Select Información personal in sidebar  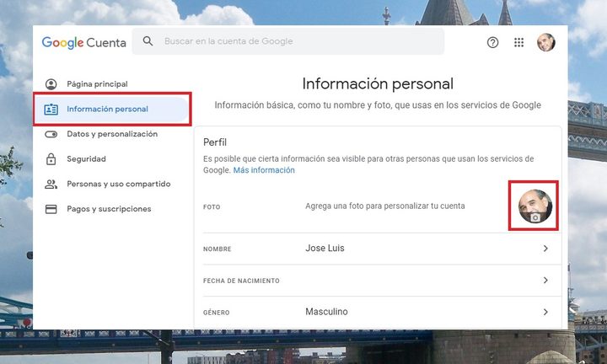[x=107, y=109]
